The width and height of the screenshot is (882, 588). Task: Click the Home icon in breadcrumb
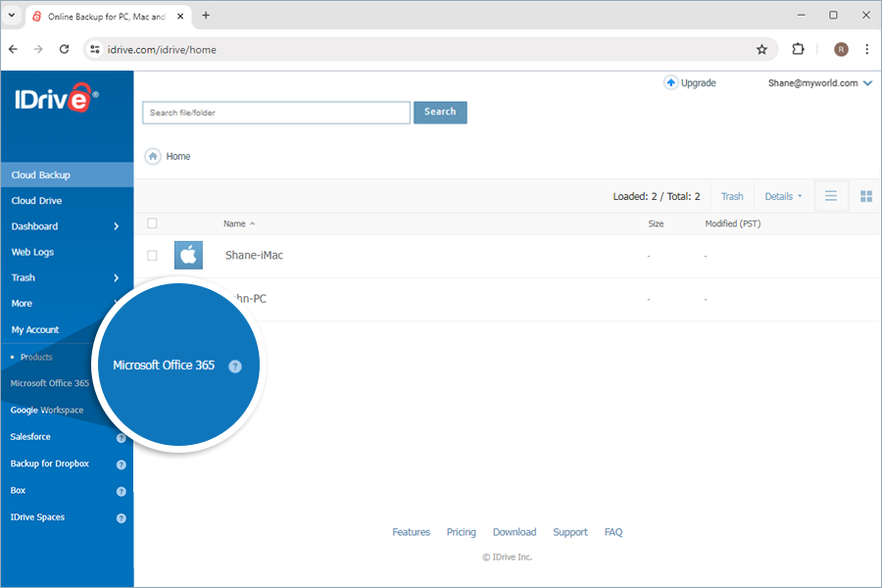coord(153,157)
